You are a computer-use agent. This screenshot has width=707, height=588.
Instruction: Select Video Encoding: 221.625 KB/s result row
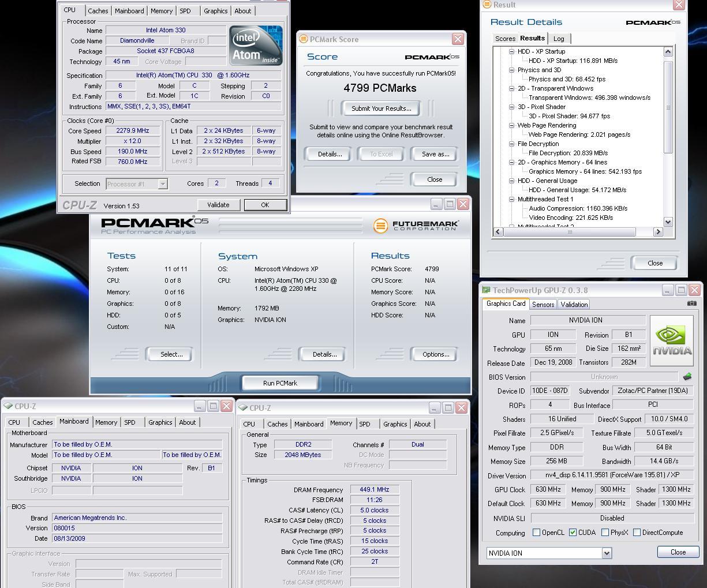click(571, 218)
